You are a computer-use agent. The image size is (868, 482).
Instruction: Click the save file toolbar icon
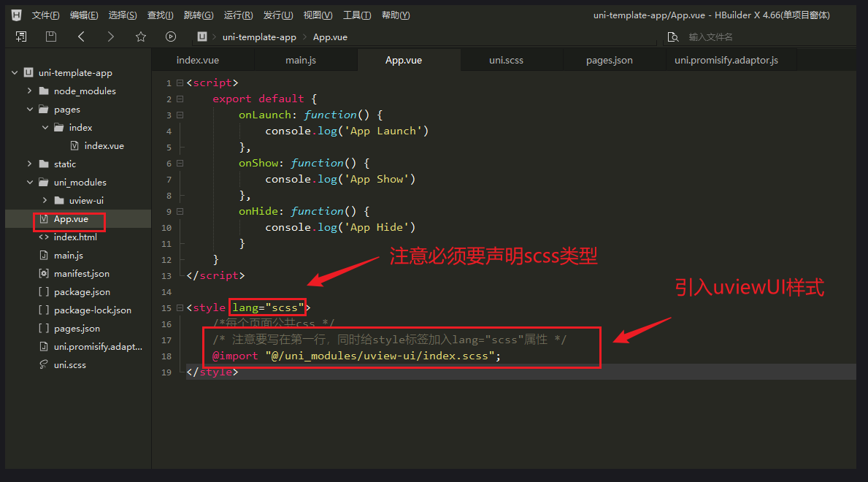click(51, 37)
